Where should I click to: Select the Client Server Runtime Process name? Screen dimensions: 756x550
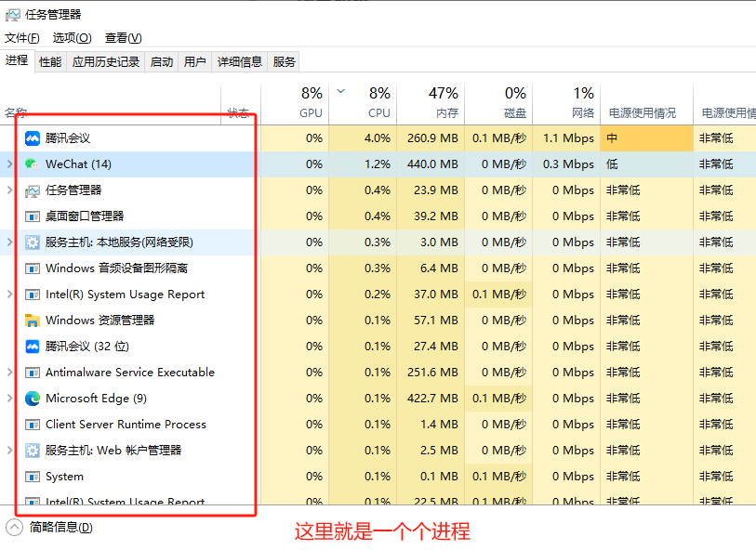click(x=126, y=425)
